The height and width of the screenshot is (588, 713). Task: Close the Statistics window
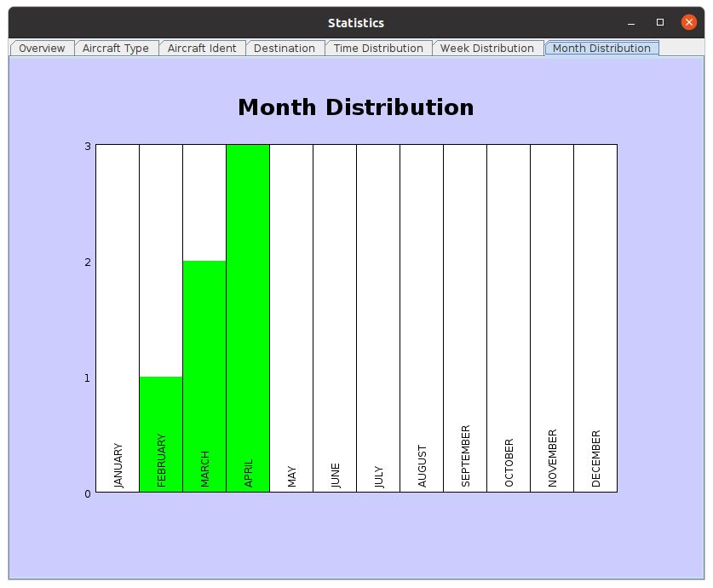pyautogui.click(x=689, y=23)
